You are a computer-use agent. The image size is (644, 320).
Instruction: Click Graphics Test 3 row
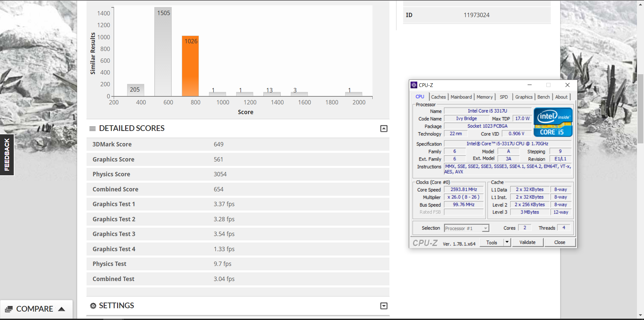[x=238, y=234]
